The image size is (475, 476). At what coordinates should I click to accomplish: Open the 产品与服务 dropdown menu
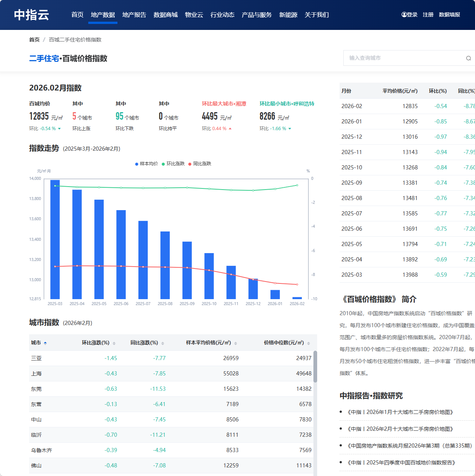coord(257,15)
